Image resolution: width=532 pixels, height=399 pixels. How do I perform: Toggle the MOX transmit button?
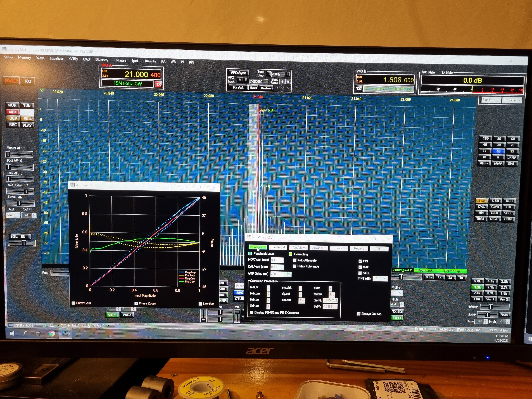13,112
